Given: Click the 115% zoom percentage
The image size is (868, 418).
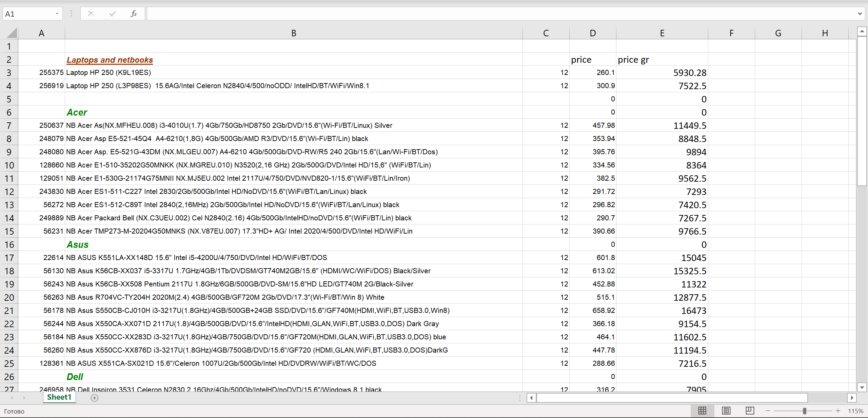Looking at the screenshot, I should (856, 411).
